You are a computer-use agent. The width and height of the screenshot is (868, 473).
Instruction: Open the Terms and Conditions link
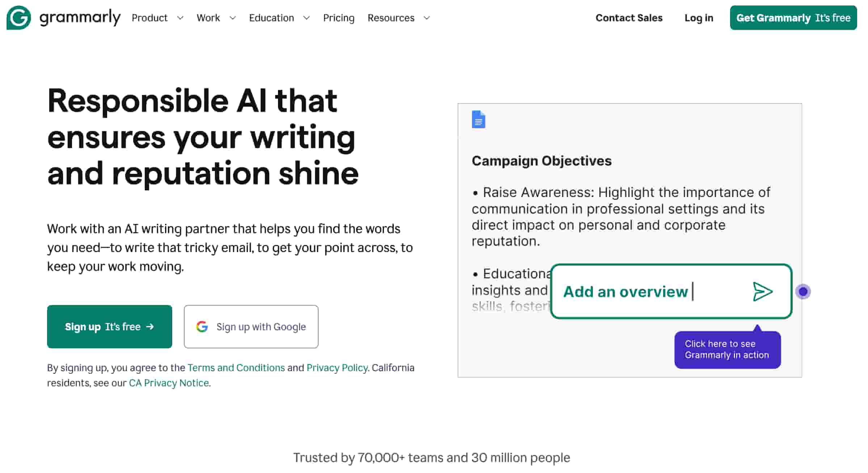235,368
